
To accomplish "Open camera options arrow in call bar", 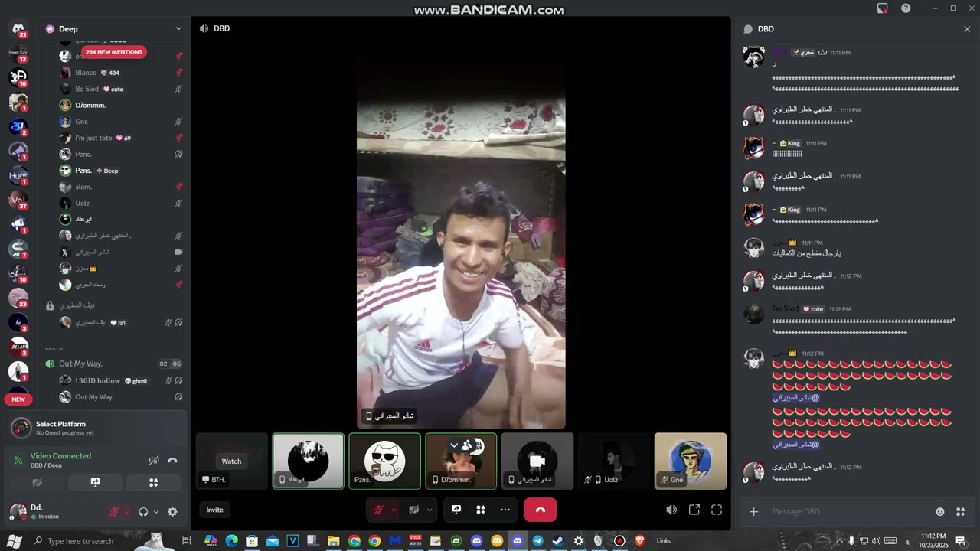I will click(x=430, y=510).
